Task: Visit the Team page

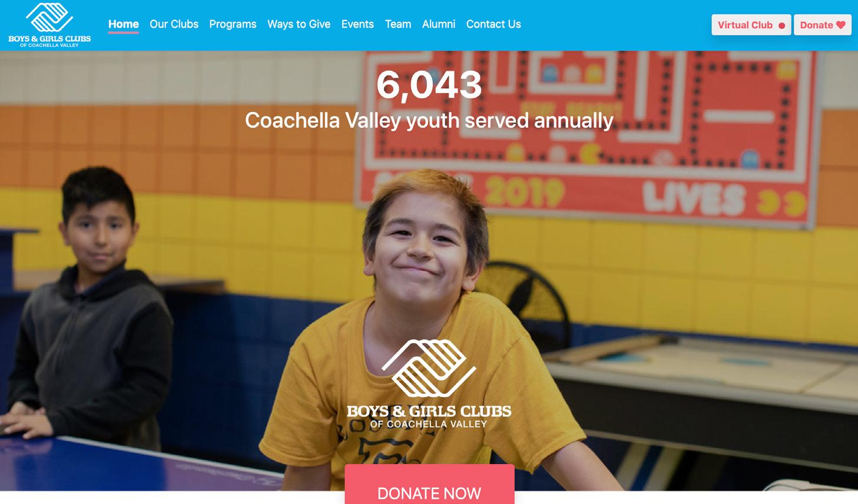Action: click(398, 24)
